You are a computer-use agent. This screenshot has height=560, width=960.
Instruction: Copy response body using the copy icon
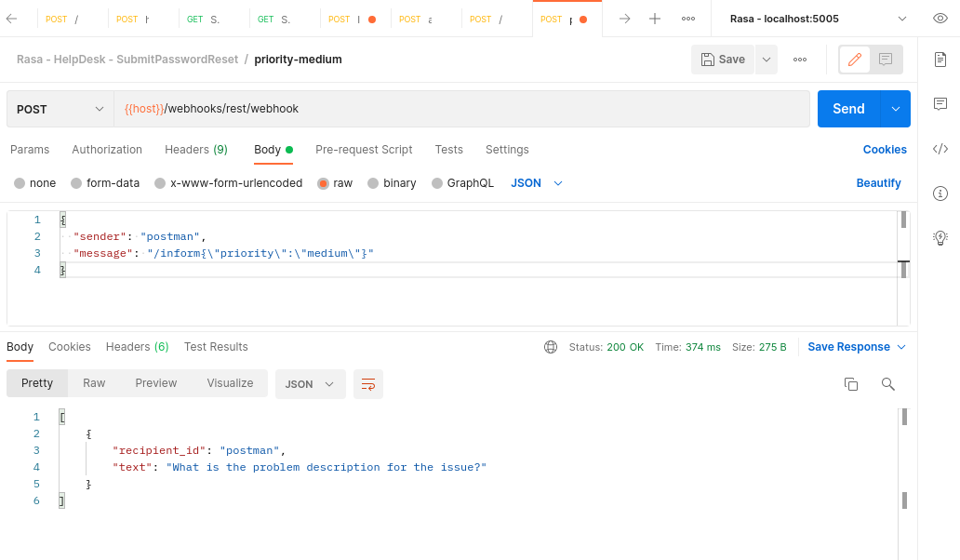point(850,384)
